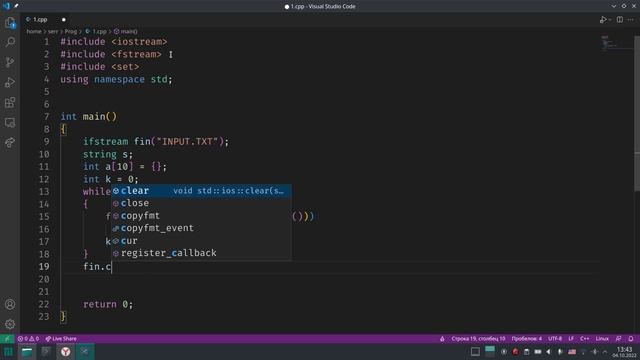Change end of line sequence LF
This screenshot has width=640, height=360.
[x=571, y=339]
